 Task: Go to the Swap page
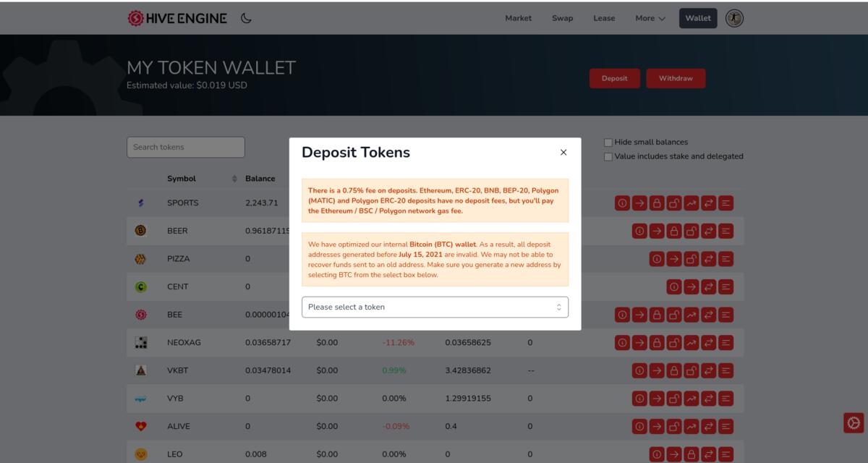click(562, 18)
